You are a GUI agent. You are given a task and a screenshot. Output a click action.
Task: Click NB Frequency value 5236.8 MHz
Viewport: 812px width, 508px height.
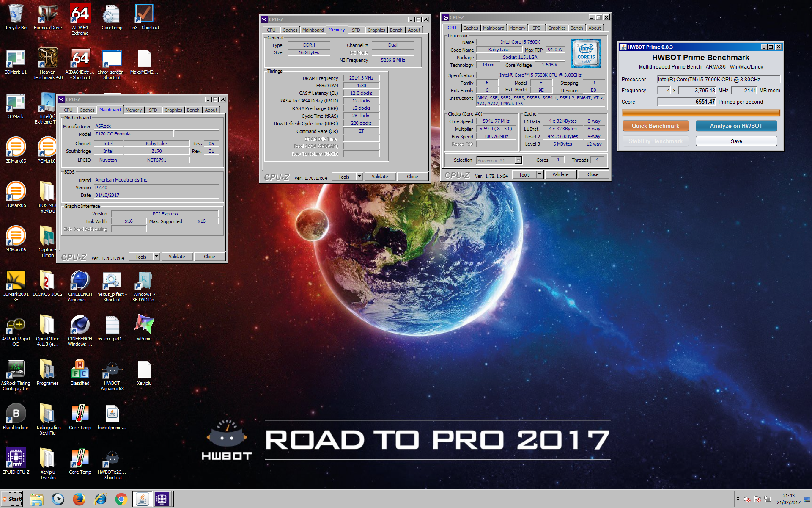pos(393,60)
